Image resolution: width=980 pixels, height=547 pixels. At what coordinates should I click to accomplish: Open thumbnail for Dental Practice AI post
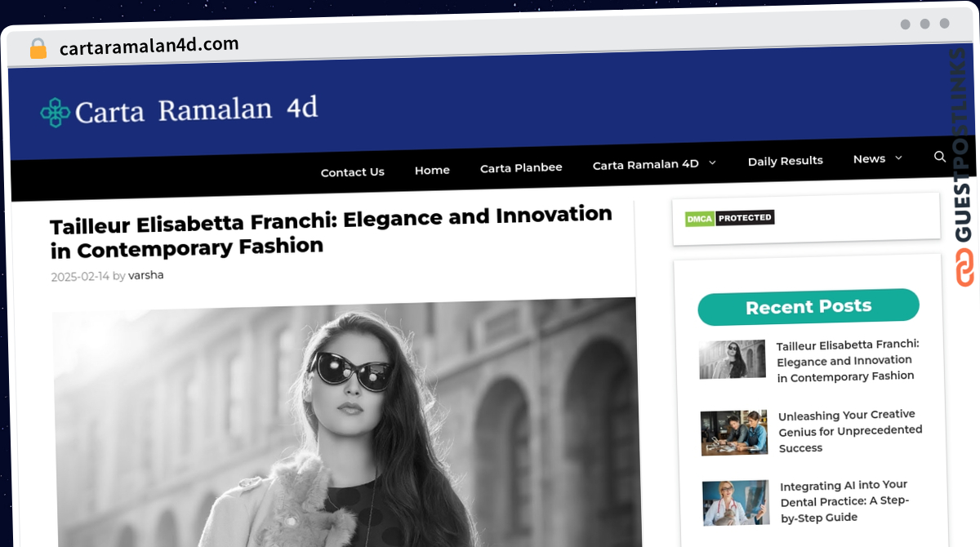tap(736, 502)
